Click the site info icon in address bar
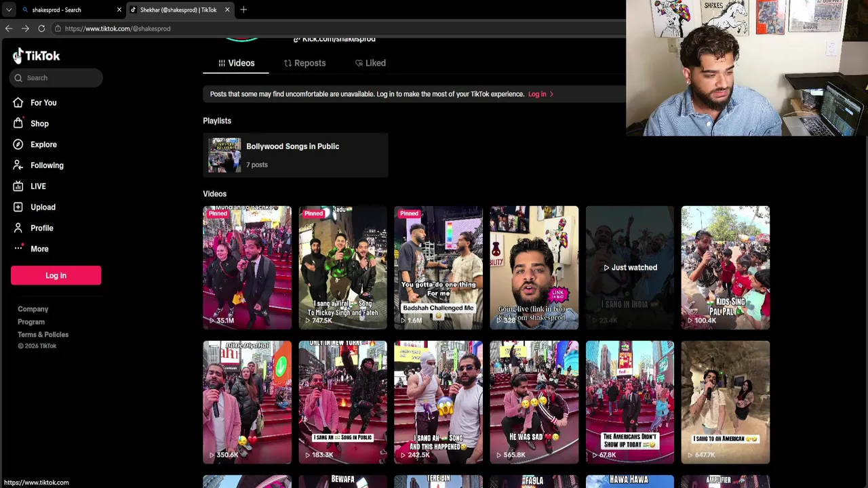This screenshot has height=488, width=868. (x=58, y=28)
